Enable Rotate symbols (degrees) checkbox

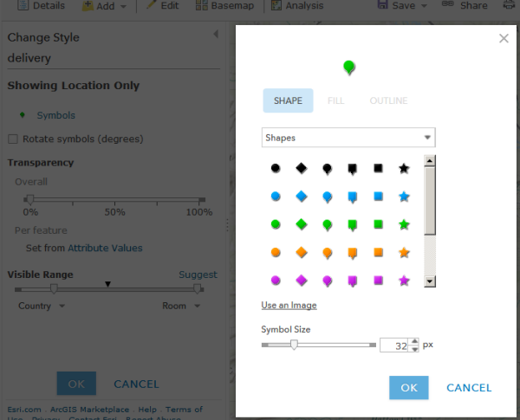13,139
